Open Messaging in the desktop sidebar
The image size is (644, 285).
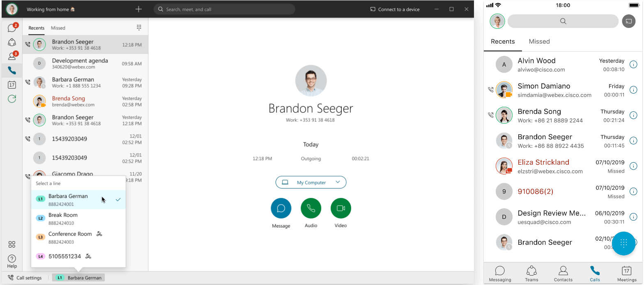click(x=12, y=28)
